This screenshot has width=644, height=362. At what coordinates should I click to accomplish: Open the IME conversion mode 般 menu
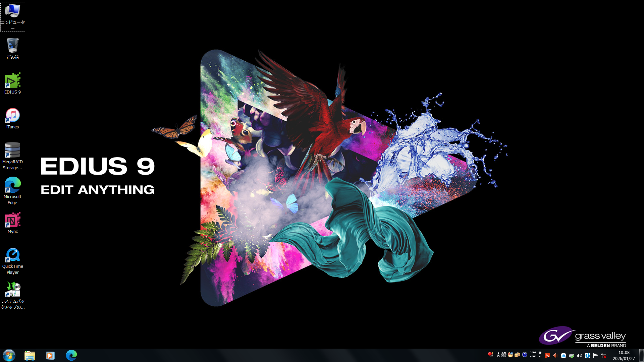point(504,355)
